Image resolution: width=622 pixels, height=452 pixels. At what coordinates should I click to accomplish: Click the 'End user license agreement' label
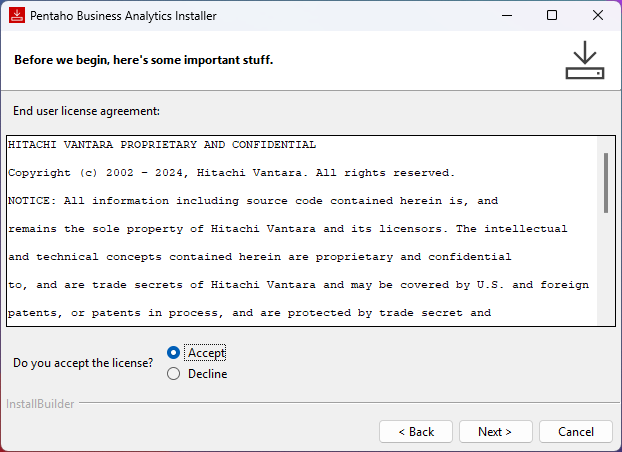86,111
